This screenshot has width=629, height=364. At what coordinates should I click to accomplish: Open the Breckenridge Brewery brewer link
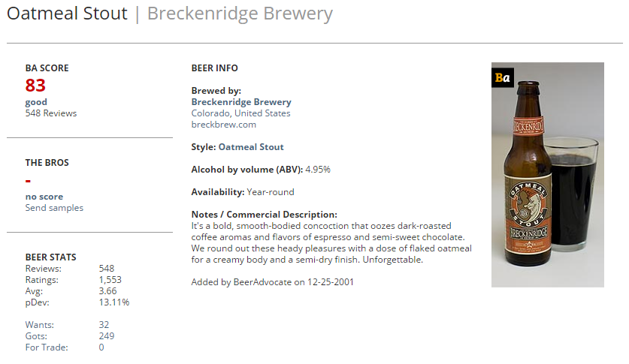click(x=241, y=102)
